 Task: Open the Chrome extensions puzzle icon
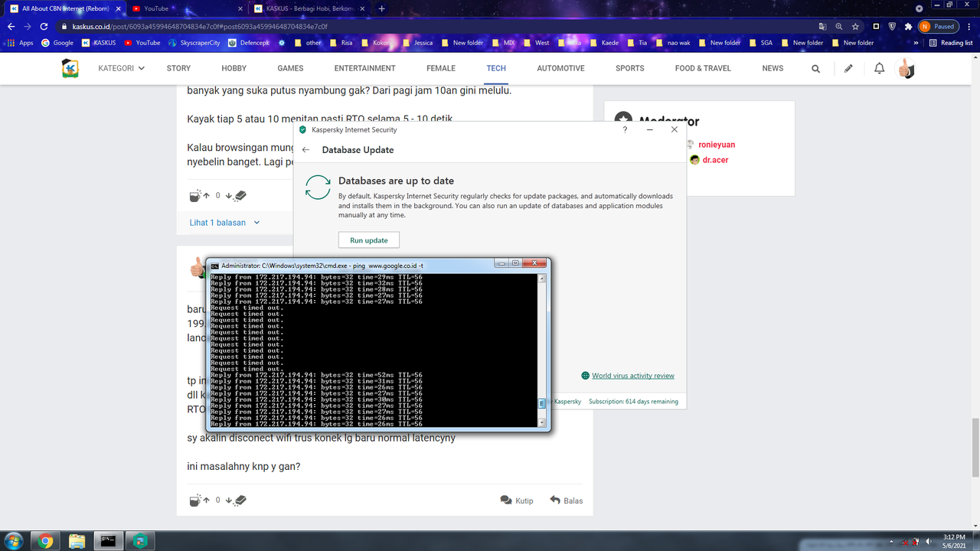[x=908, y=26]
